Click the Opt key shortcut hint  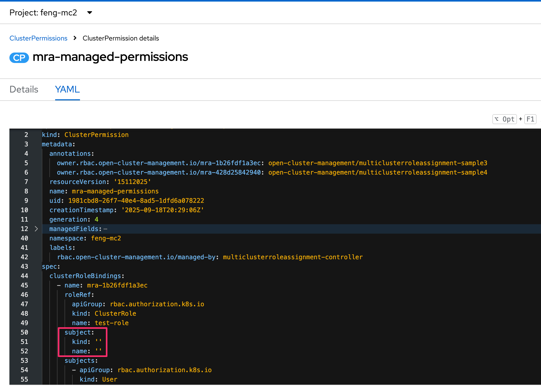coord(505,119)
